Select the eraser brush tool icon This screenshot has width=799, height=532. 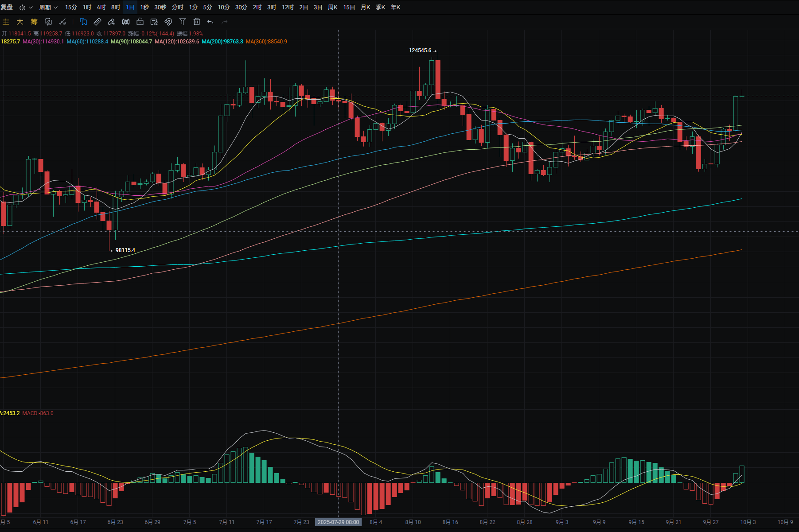112,22
